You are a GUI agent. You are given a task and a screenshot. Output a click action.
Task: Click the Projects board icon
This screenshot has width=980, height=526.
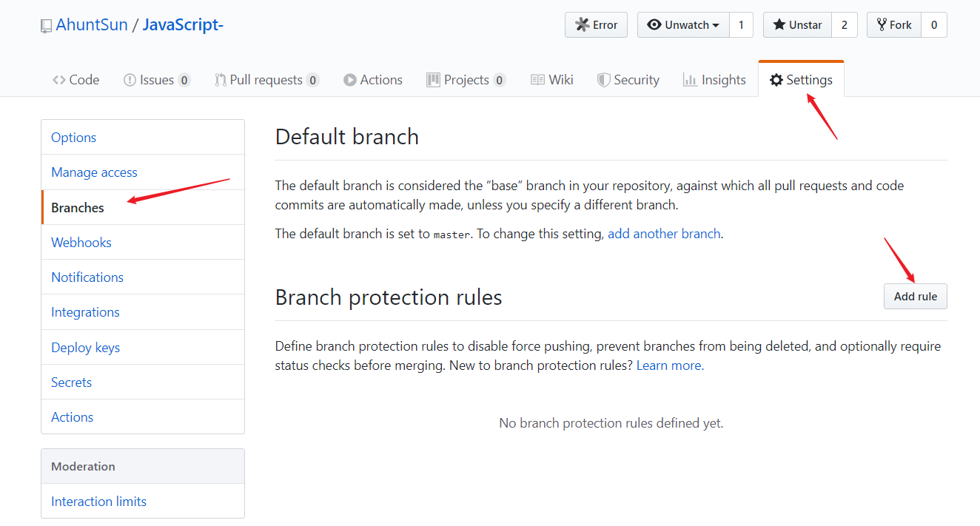click(x=434, y=80)
